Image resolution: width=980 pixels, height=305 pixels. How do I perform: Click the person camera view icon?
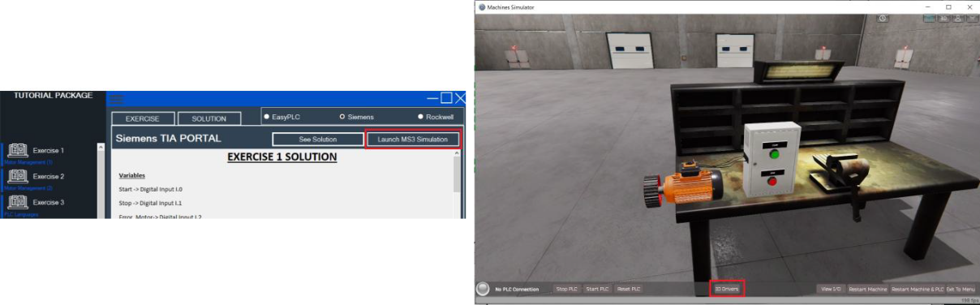pyautogui.click(x=958, y=18)
